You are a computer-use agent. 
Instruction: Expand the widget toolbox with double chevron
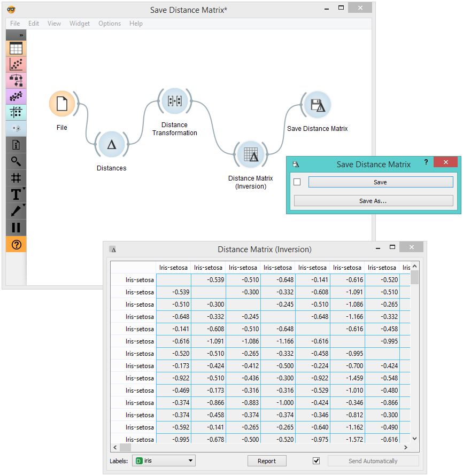[x=22, y=35]
